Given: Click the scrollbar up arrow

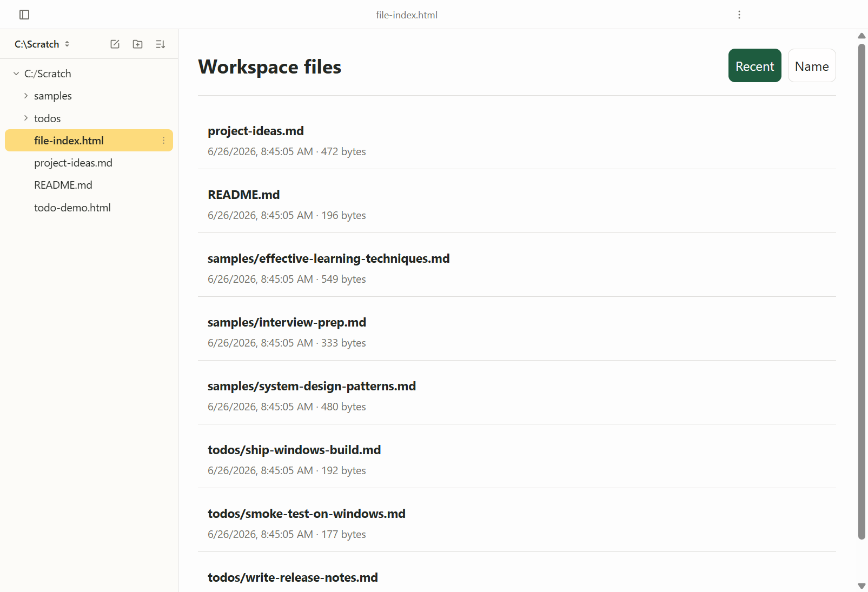Looking at the screenshot, I should click(x=862, y=36).
